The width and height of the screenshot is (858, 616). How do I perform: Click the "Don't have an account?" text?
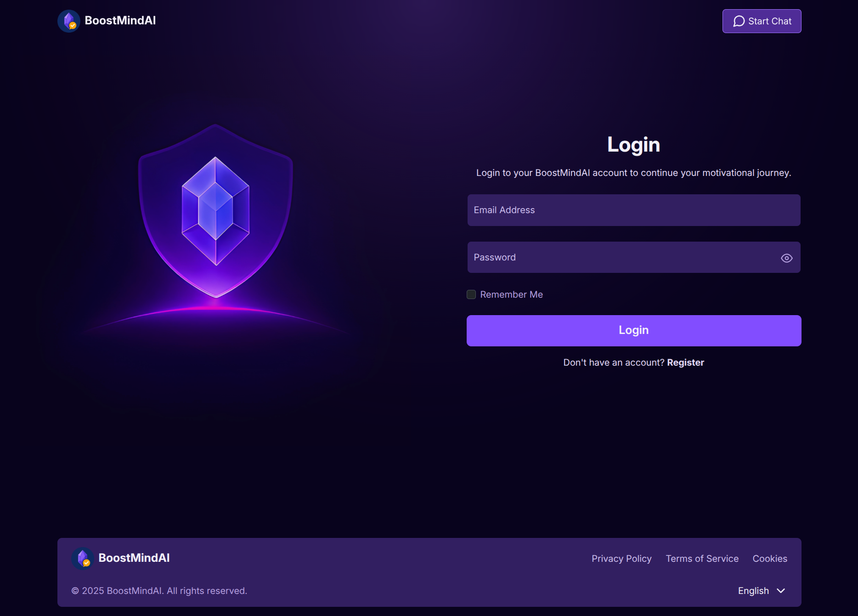[614, 362]
